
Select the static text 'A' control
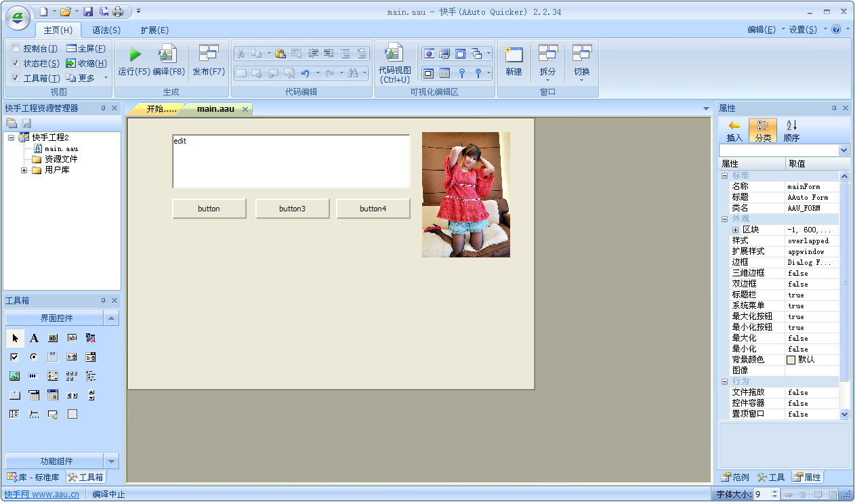pos(34,338)
